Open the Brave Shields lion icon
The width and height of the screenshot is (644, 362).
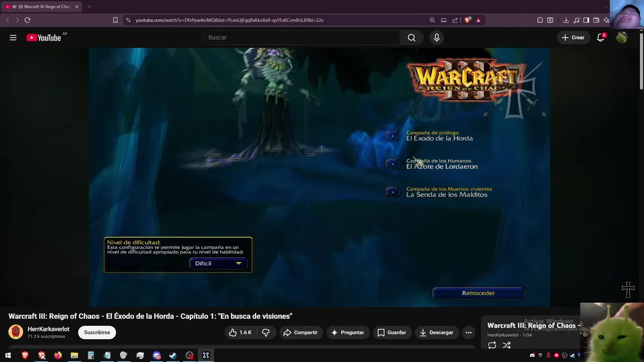click(x=467, y=20)
